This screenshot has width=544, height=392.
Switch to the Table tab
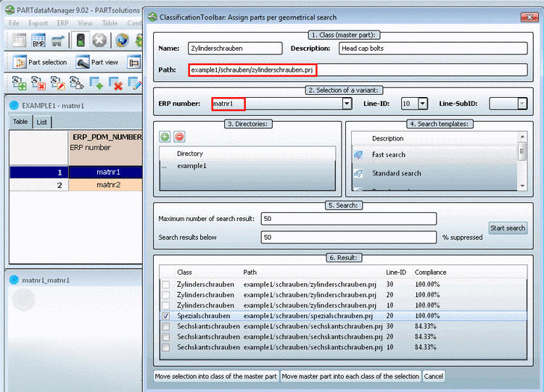[20, 122]
